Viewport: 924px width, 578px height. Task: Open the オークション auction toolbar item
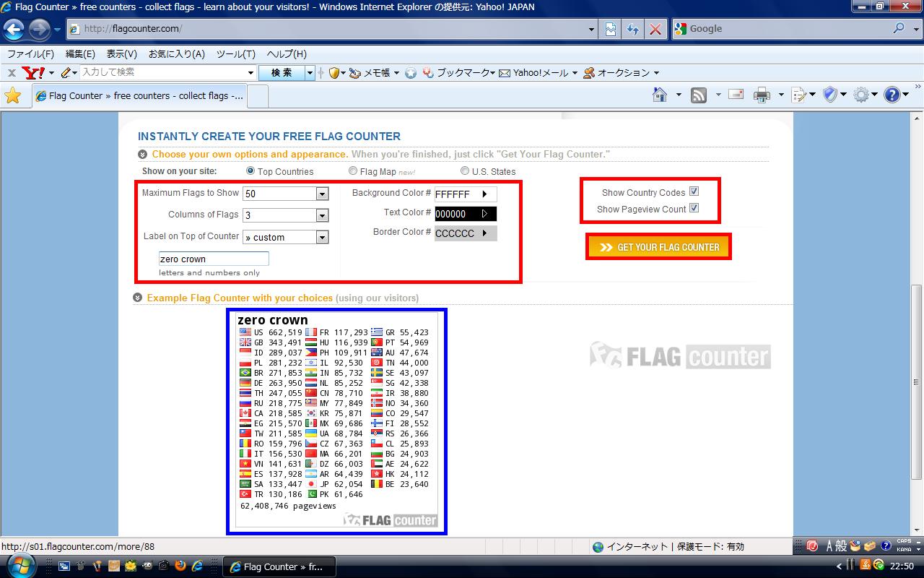pos(621,72)
